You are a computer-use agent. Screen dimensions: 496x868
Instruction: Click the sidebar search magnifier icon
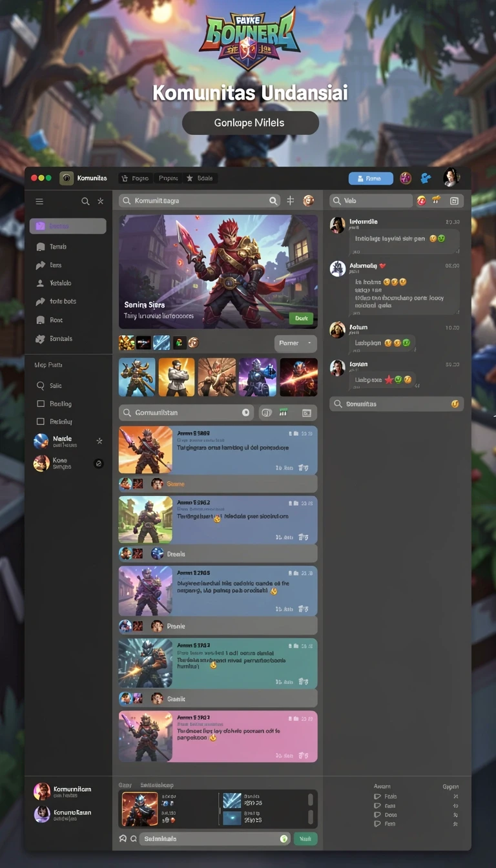pos(85,201)
